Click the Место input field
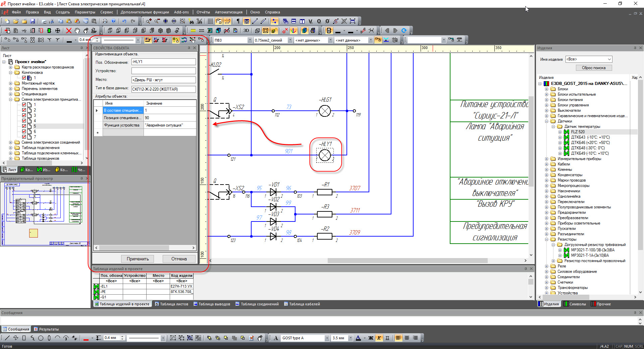This screenshot has height=349, width=644. pos(163,80)
